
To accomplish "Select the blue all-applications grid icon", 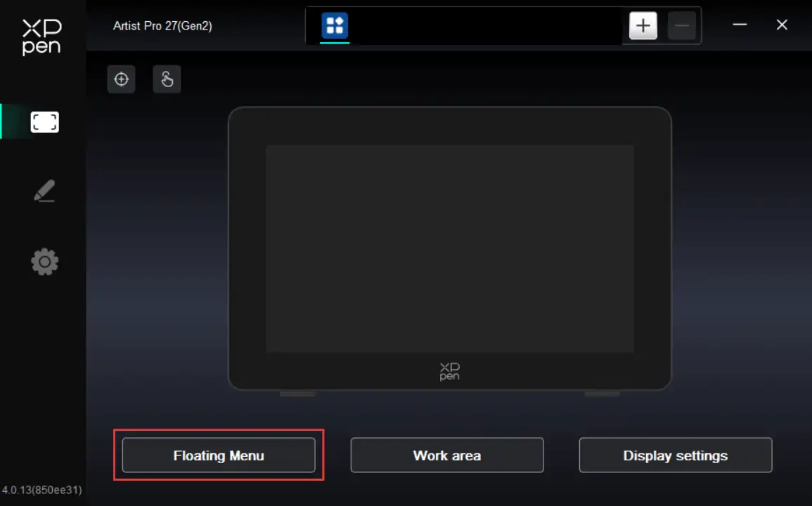I will (335, 26).
